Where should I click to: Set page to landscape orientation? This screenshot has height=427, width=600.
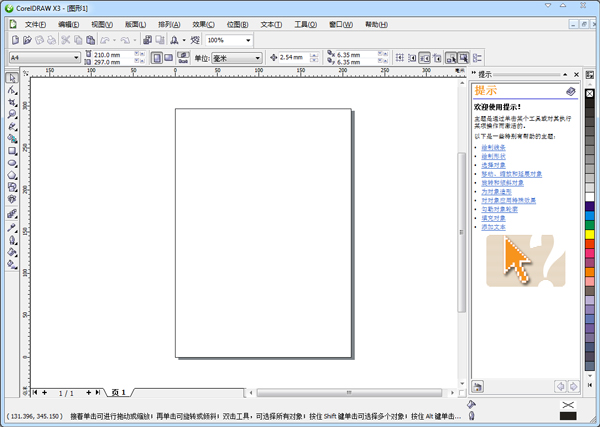(168, 58)
